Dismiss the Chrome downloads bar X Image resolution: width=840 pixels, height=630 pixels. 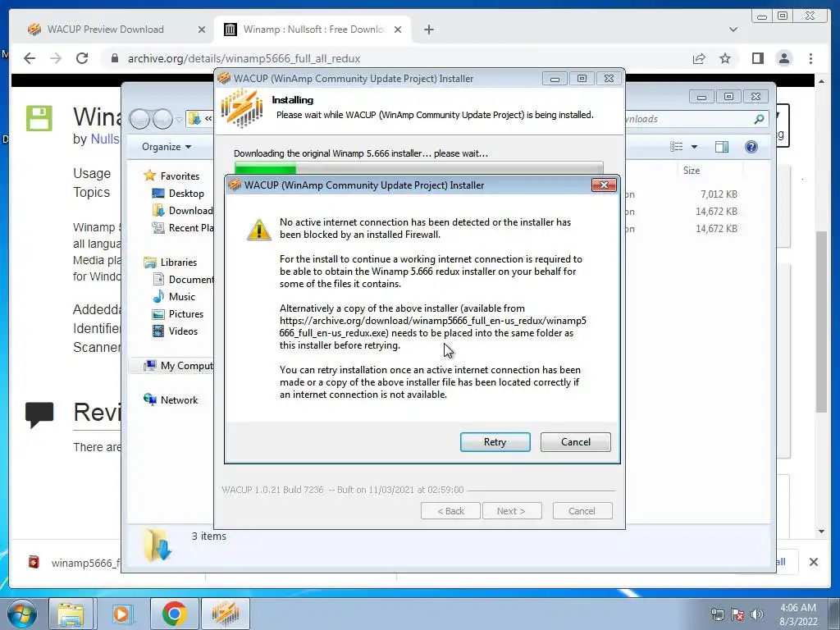click(813, 562)
